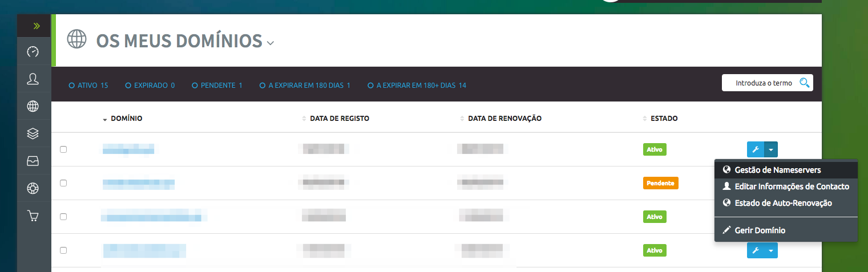Open the shopping cart icon in sidebar

click(33, 216)
